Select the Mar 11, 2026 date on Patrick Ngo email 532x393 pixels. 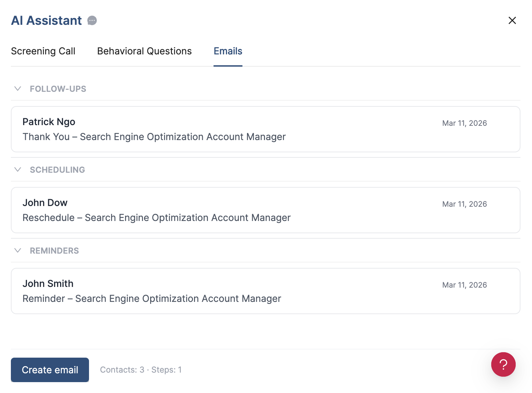tap(464, 123)
